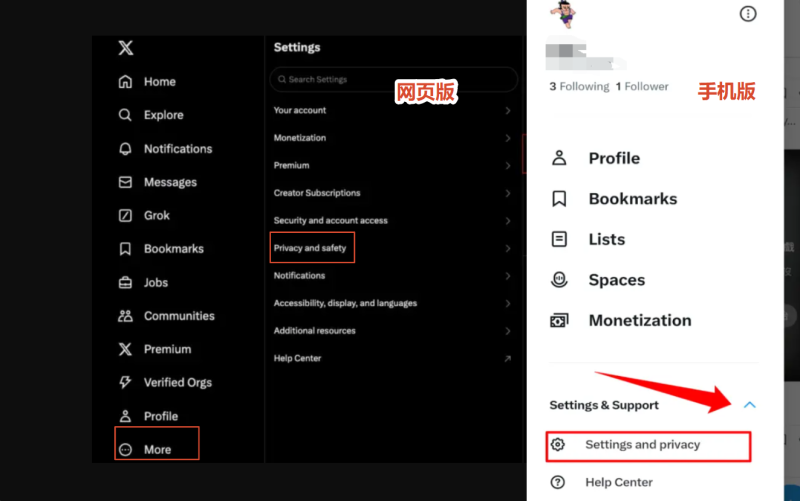Image resolution: width=800 pixels, height=501 pixels.
Task: Expand Additional resources chevron
Action: click(508, 331)
